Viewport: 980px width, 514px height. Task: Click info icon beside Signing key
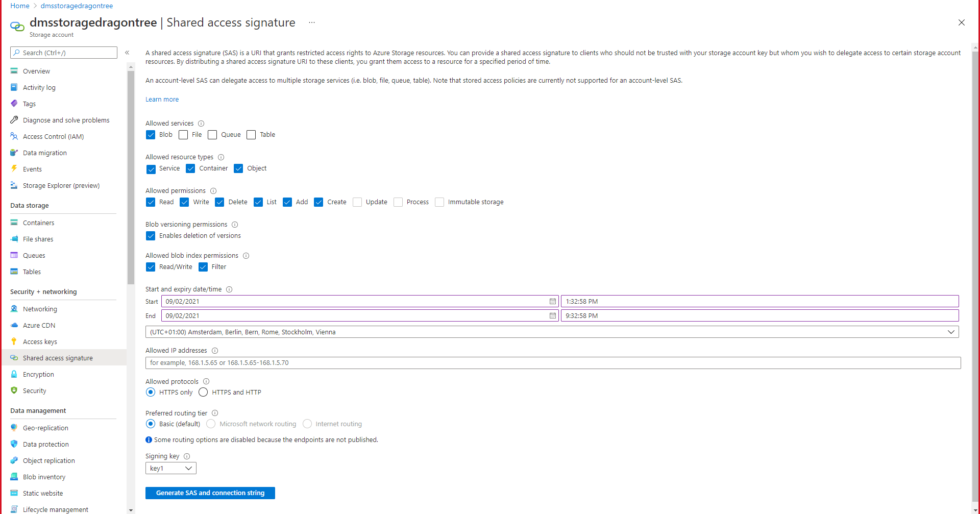(187, 456)
